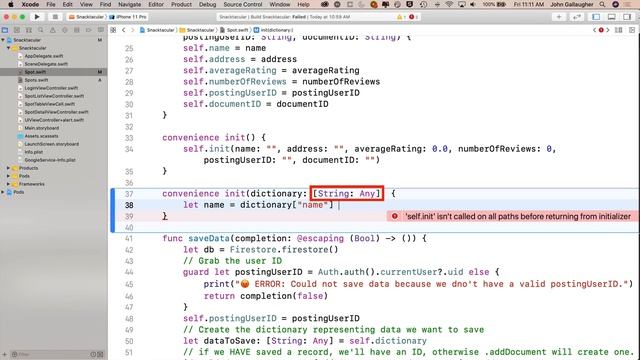Open SpotListViewController.swift file
Image resolution: width=640 pixels, height=360 pixels.
pos(54,96)
